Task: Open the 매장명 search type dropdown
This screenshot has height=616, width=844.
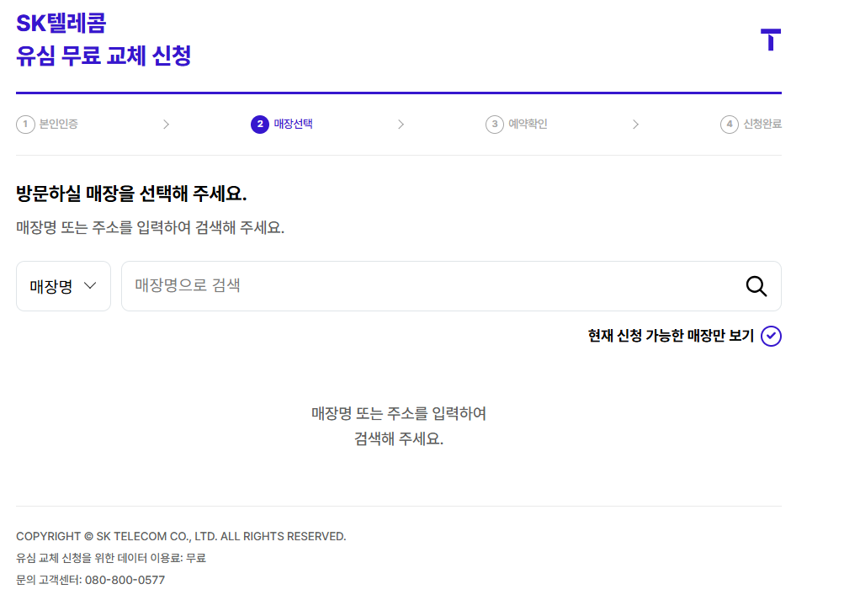Action: (x=63, y=286)
